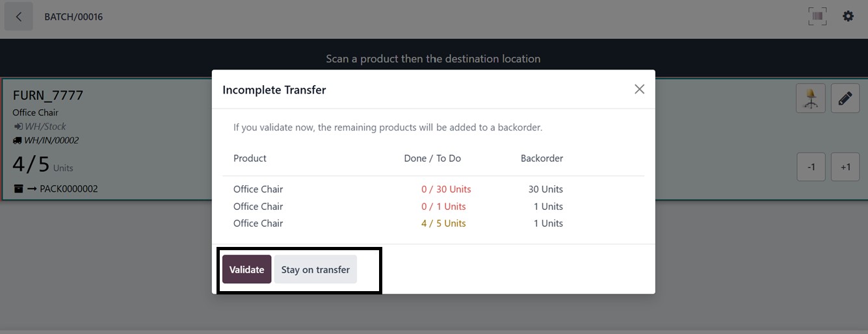Select the PACK0000002 package label
Viewport: 868px width, 334px height.
[68, 189]
